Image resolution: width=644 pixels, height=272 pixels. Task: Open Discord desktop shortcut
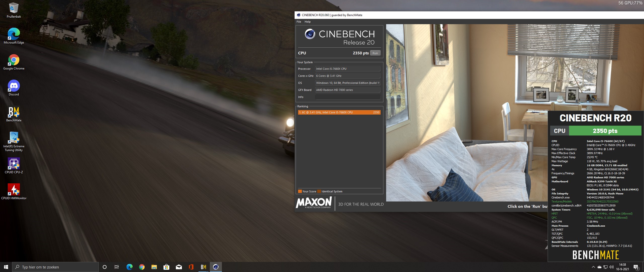(x=14, y=88)
